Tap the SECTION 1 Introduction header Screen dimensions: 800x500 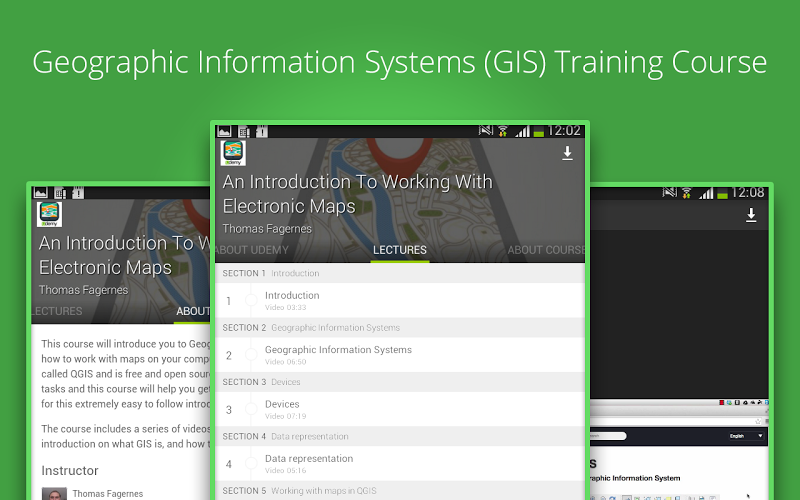tap(400, 273)
